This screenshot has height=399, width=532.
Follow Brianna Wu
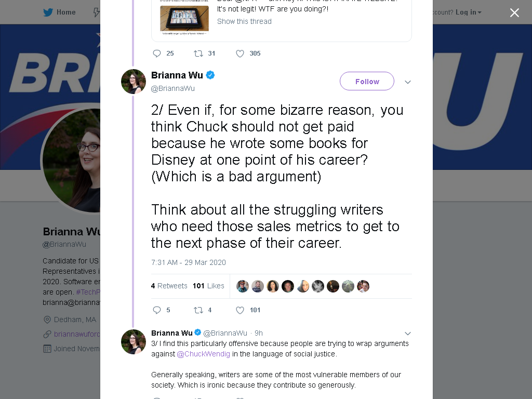[367, 81]
